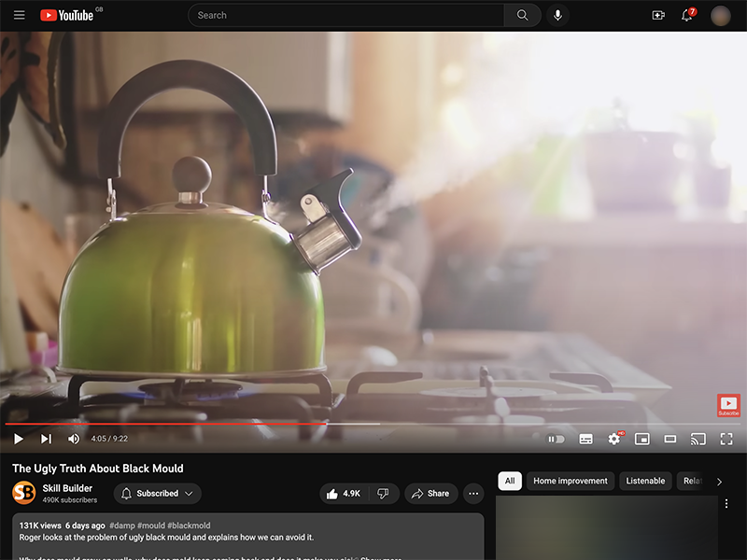
Task: Select the Related chip
Action: click(x=692, y=481)
